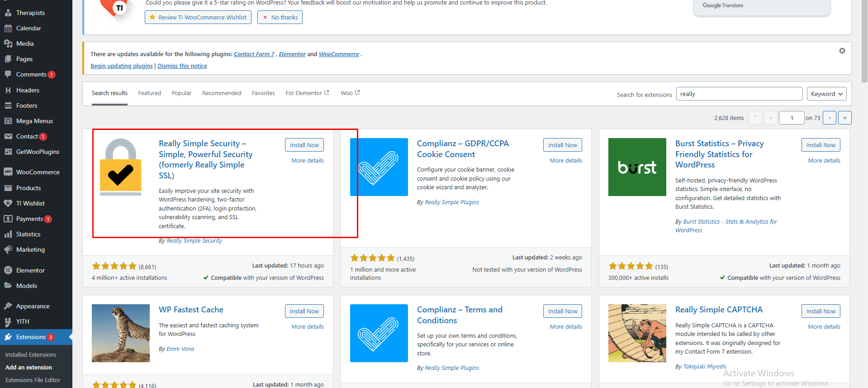Viewport: 868px width, 388px height.
Task: Install Complianz Terms and Conditions now
Action: (x=563, y=311)
